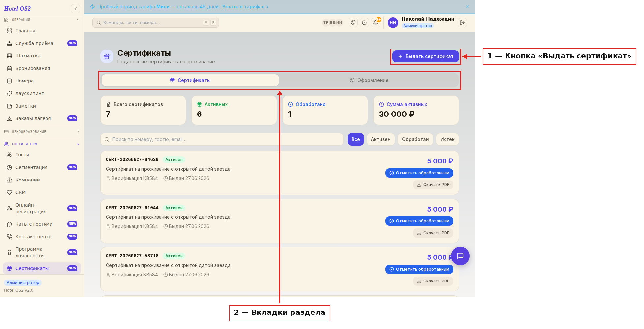Screen dimensions: 644x329
Task: Collapse the ОПЕРАЦИИ section
Action: pyautogui.click(x=42, y=20)
